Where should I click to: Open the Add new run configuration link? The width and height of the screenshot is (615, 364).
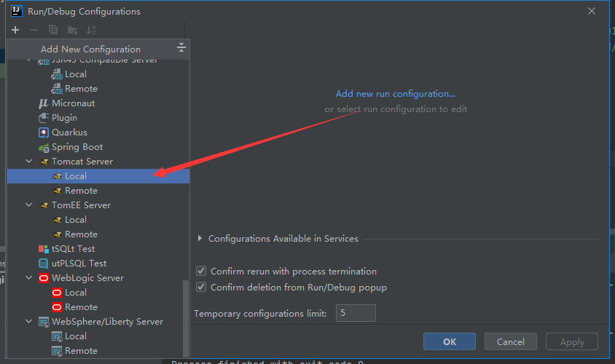click(396, 94)
